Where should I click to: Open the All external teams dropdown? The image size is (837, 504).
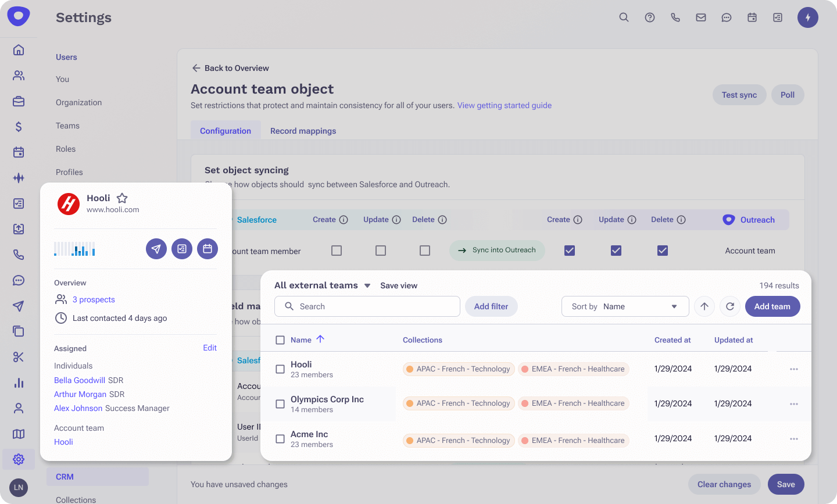(322, 285)
